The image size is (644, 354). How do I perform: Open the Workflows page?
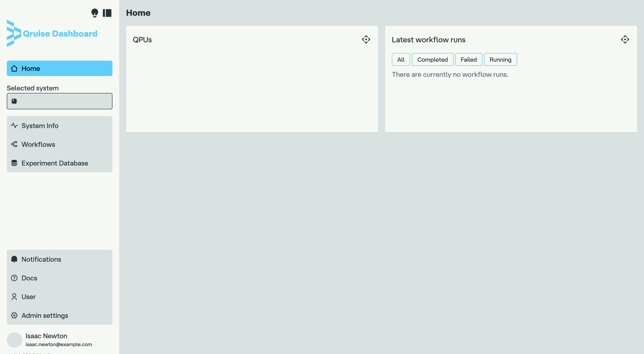pos(38,144)
